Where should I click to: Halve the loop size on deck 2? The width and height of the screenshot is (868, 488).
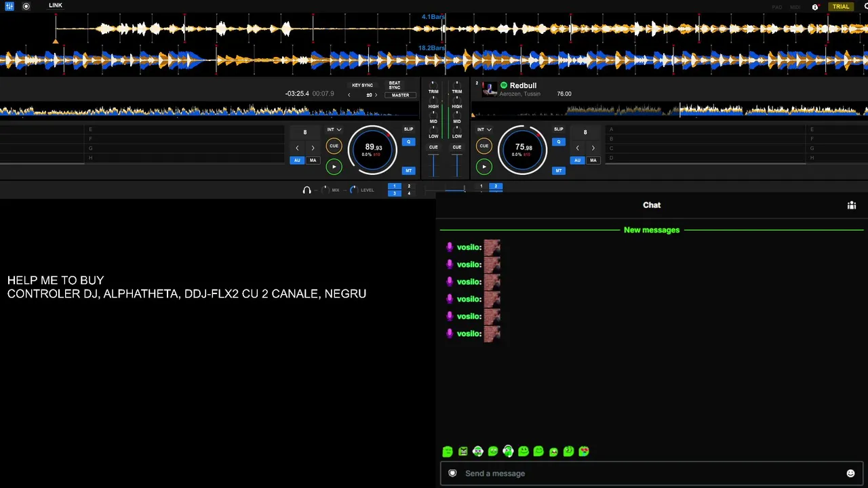pos(578,148)
